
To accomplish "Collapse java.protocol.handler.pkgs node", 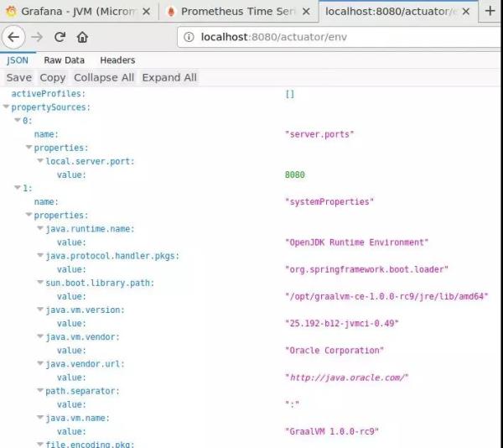I will point(40,255).
